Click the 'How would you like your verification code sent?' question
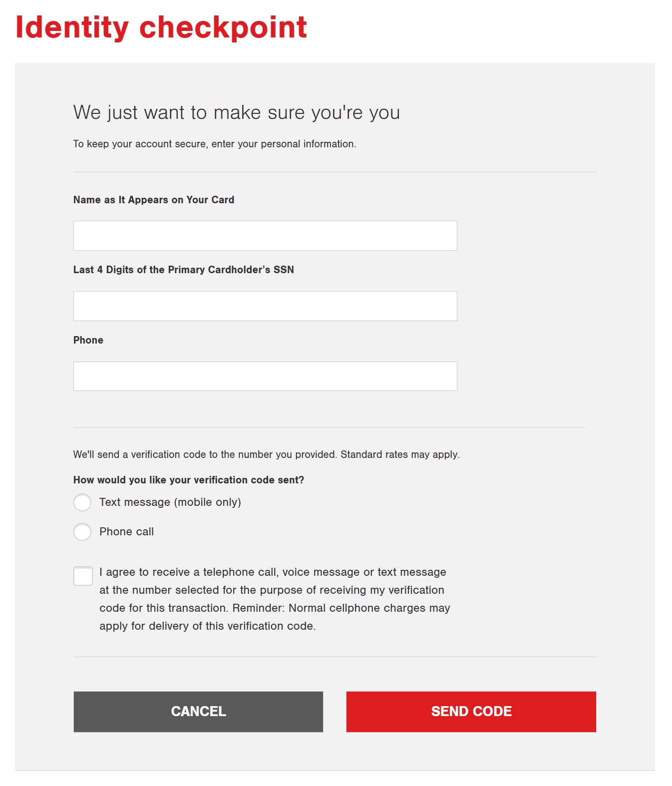Screen dimensions: 672x786 189,480
